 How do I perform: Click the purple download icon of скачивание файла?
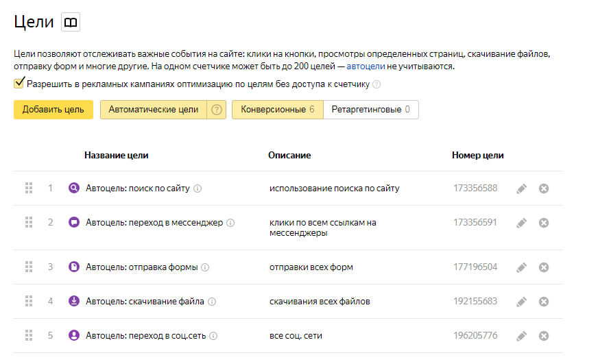pyautogui.click(x=74, y=301)
